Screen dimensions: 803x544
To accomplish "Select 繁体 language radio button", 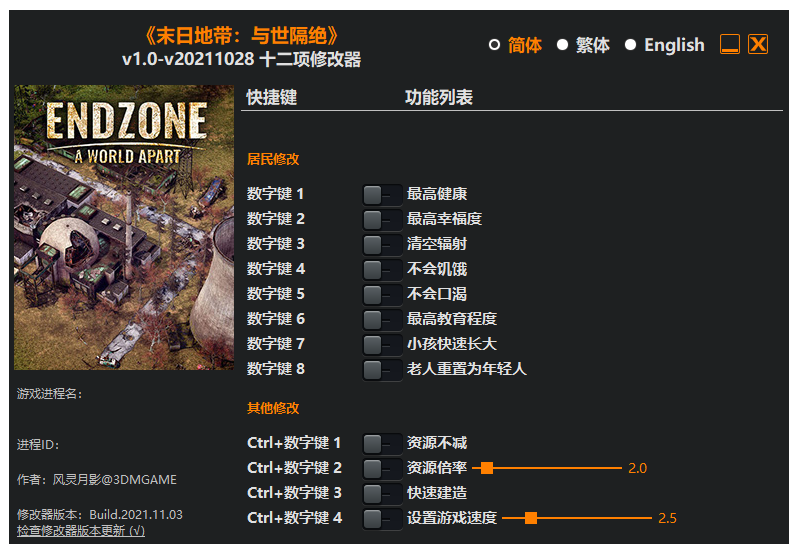I will click(x=562, y=45).
